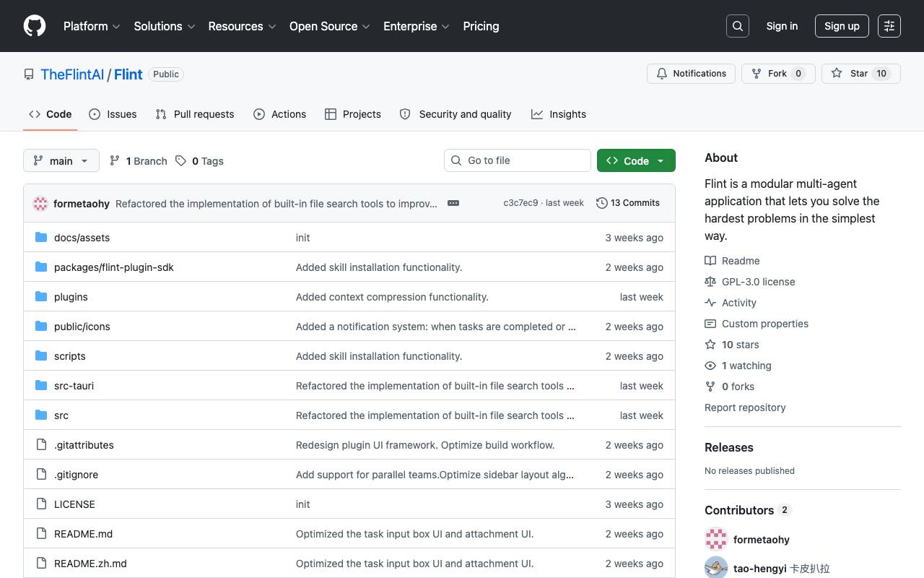This screenshot has width=924, height=578.
Task: Open the TheFlintAI owner link
Action: [72, 74]
